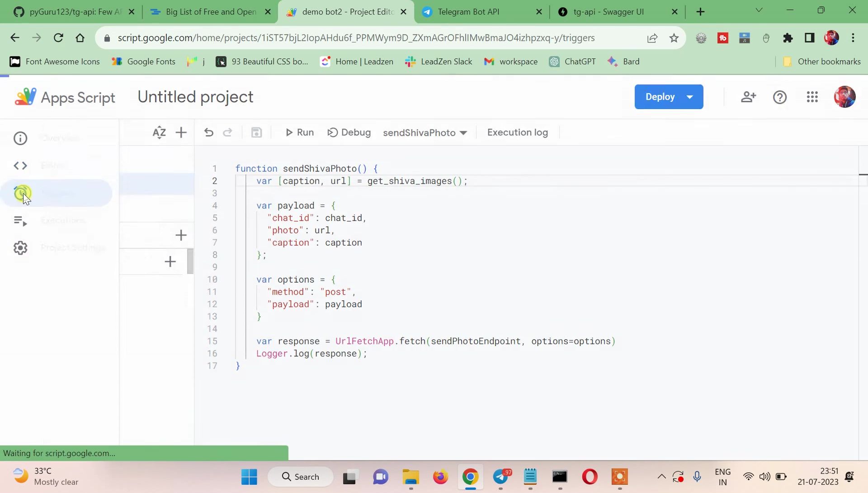Click the get_shiva_images call on line 2
This screenshot has height=493, width=868.
point(415,181)
